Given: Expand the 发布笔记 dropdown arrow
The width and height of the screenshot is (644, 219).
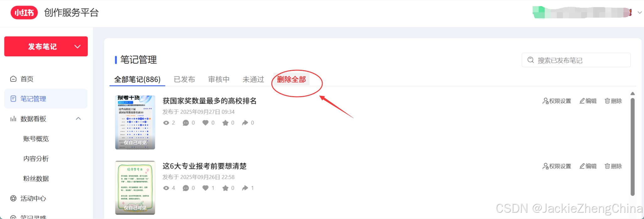Looking at the screenshot, I should point(78,47).
